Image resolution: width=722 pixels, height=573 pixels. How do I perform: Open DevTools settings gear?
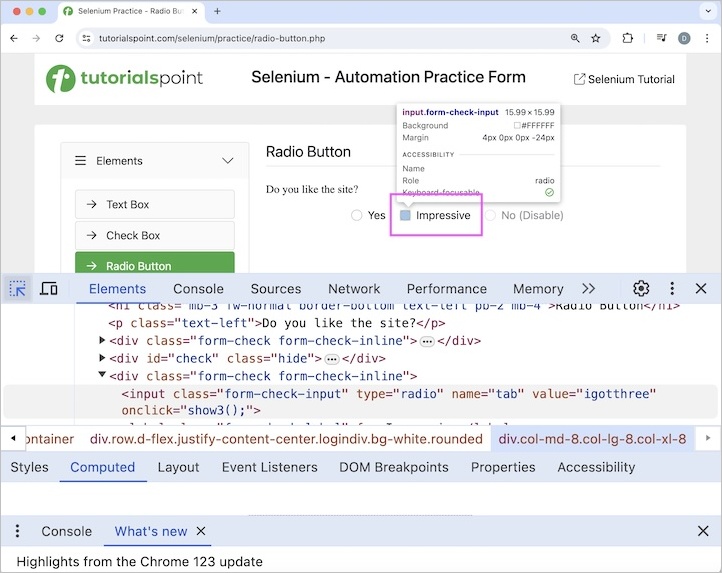[641, 289]
